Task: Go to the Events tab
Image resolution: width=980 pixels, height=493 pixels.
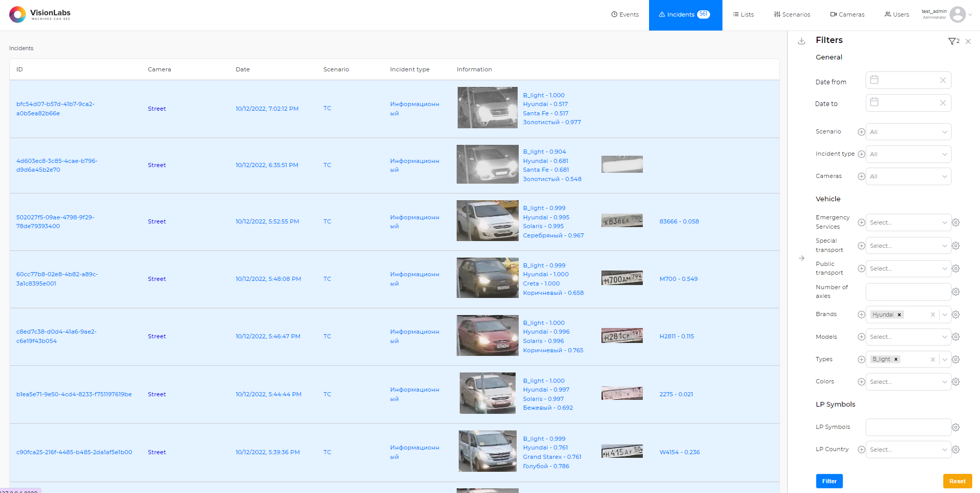Action: [625, 14]
